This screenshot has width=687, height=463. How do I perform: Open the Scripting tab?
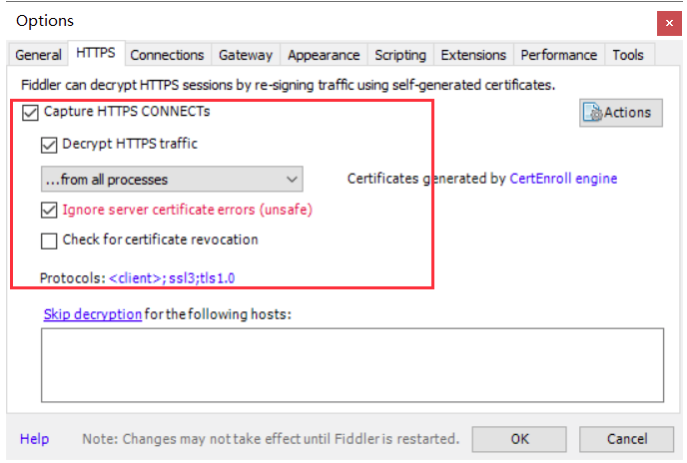click(400, 55)
